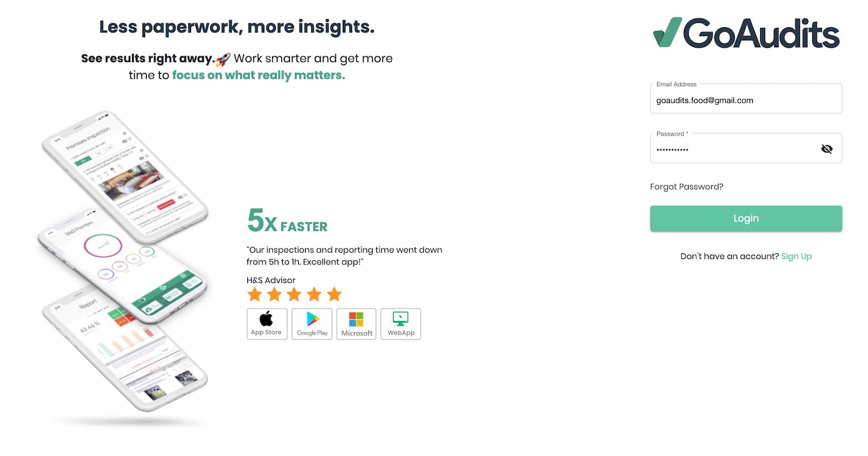
Task: Click the App Store download icon
Action: (x=267, y=323)
